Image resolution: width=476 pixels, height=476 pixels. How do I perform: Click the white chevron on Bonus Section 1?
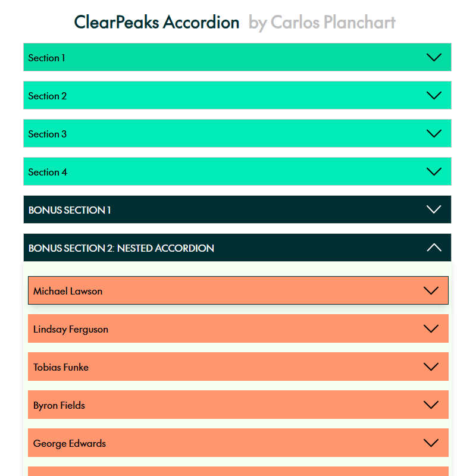coord(434,210)
